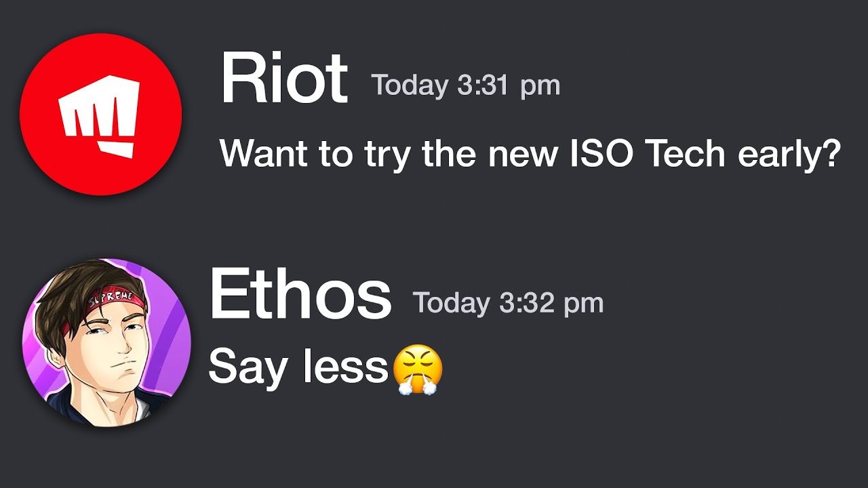
Task: Click the word "to" in Riot's message
Action: 336,155
